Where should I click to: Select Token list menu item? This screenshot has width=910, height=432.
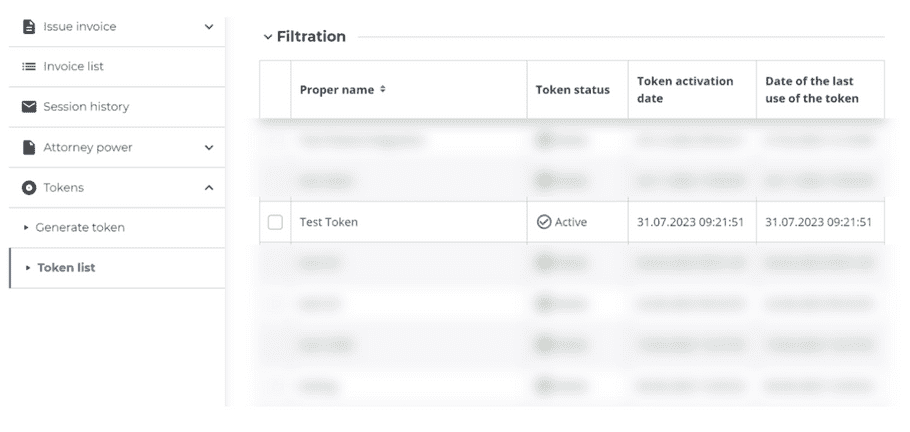tap(66, 268)
